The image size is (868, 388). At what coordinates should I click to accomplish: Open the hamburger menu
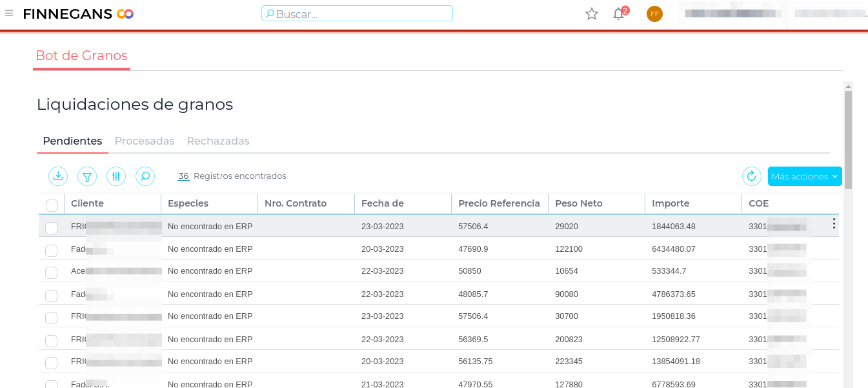9,14
